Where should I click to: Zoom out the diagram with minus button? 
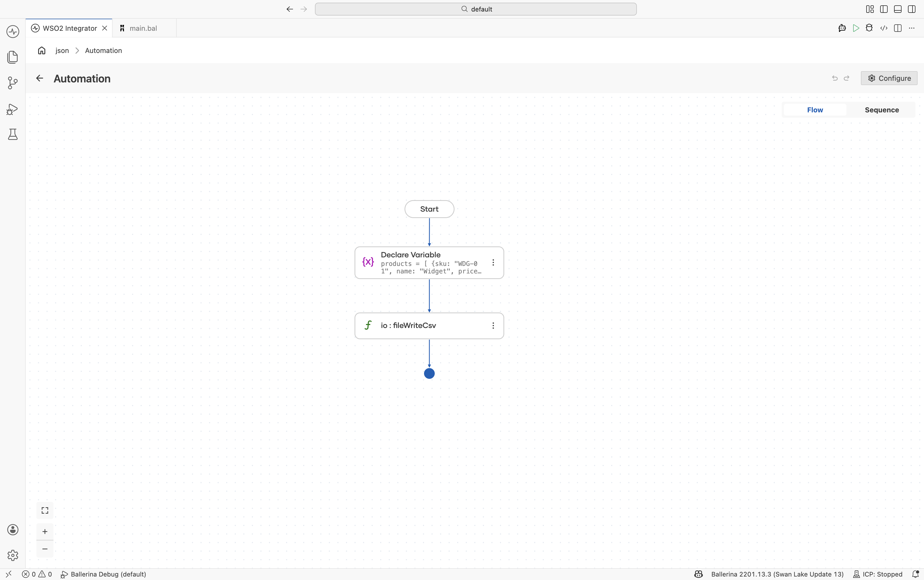point(45,549)
